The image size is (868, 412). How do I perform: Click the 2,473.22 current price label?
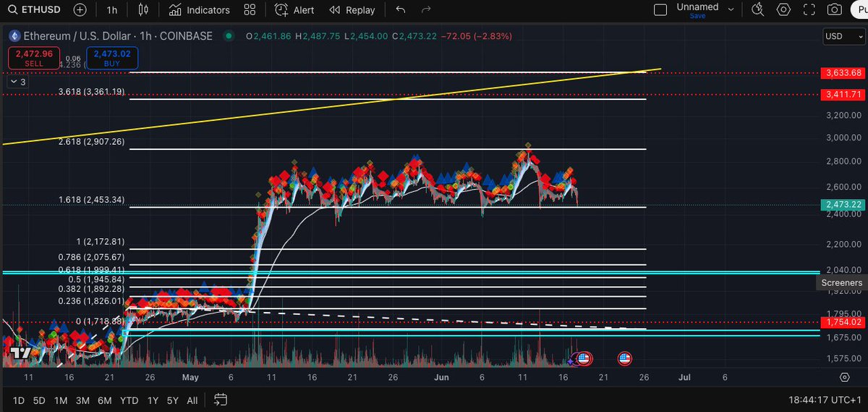[843, 205]
